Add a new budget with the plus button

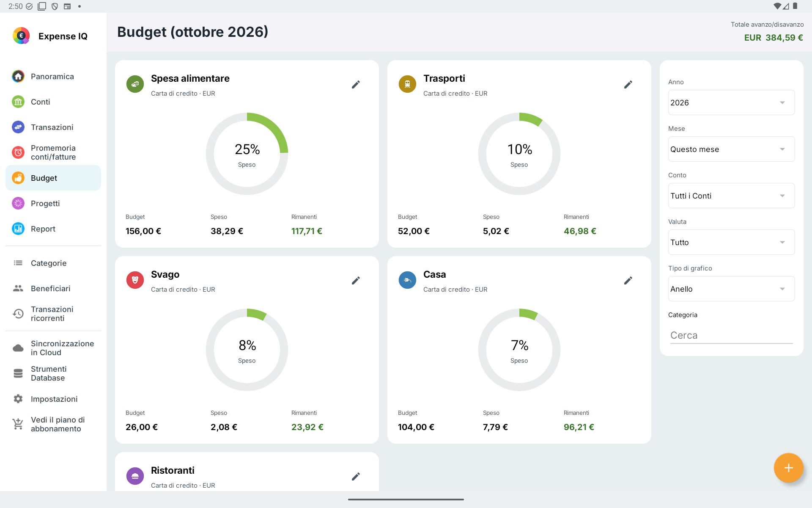pos(788,468)
